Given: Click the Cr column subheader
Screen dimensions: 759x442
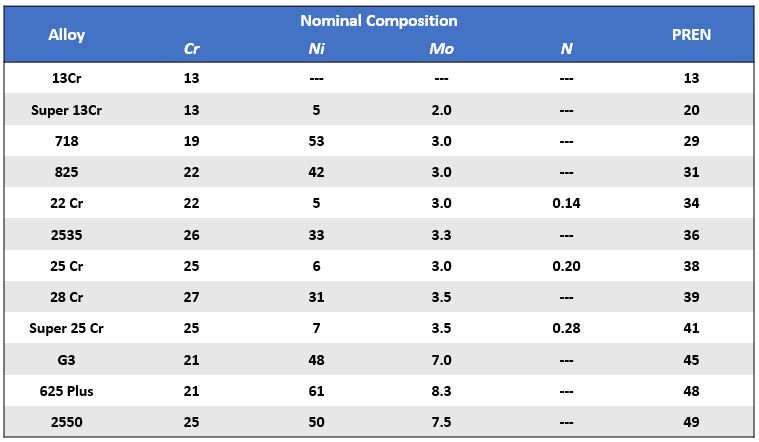Looking at the screenshot, I should point(191,49).
